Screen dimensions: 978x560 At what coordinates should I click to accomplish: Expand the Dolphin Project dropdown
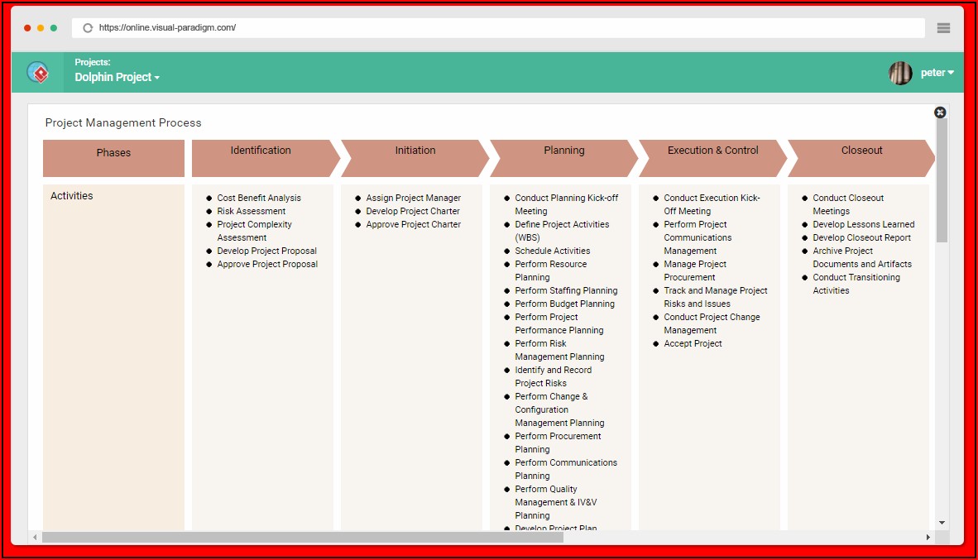pos(117,77)
